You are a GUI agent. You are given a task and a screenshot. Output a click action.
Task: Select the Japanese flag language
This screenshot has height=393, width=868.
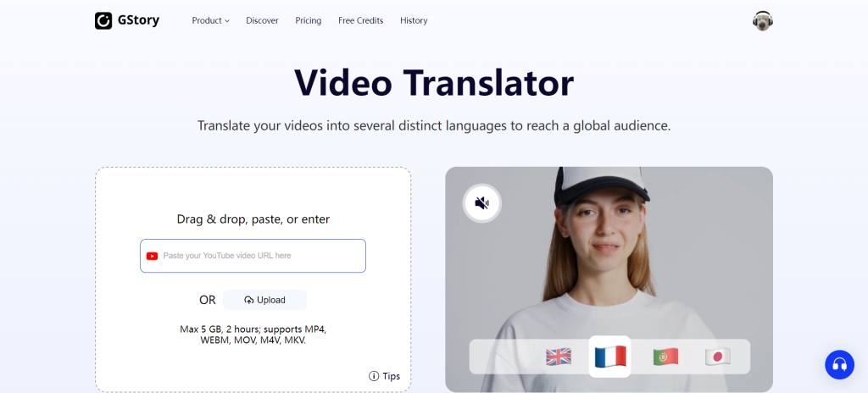tap(718, 357)
